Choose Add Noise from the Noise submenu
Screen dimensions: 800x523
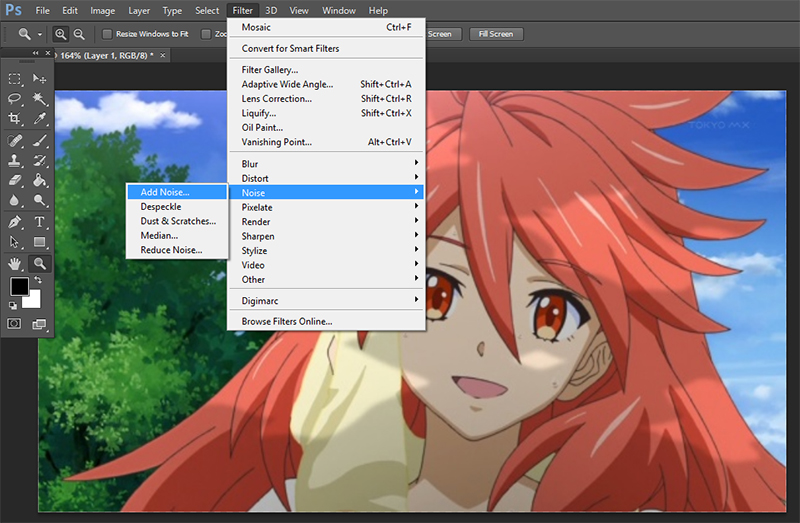coord(165,192)
